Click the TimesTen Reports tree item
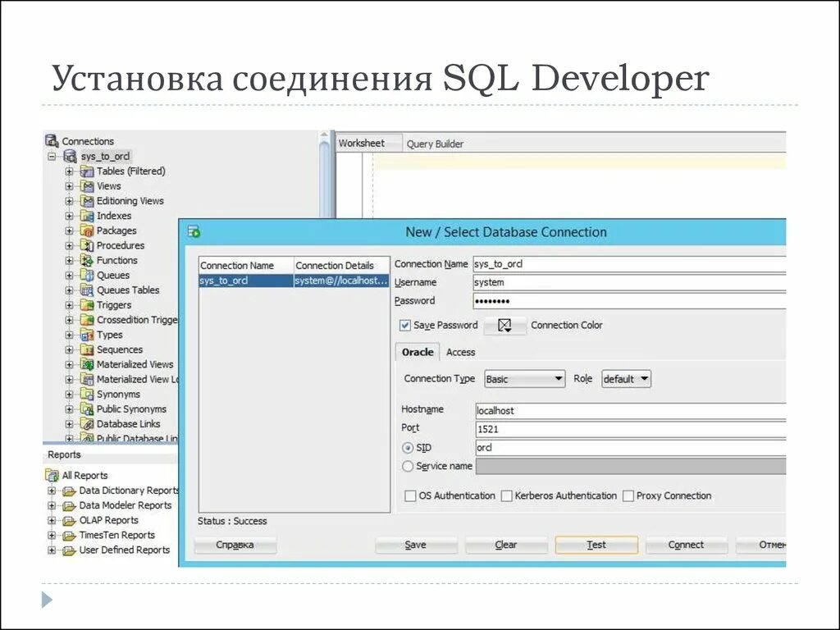This screenshot has height=630, width=840. pos(116,535)
